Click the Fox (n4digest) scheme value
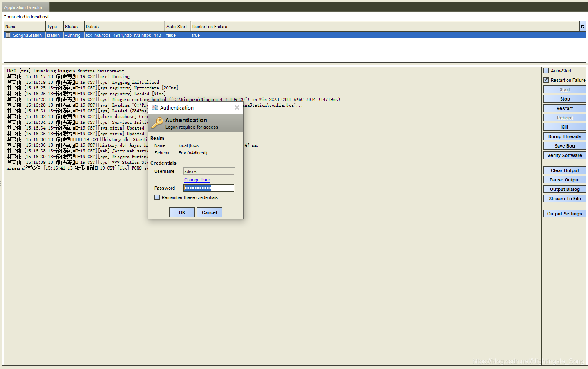 point(193,153)
